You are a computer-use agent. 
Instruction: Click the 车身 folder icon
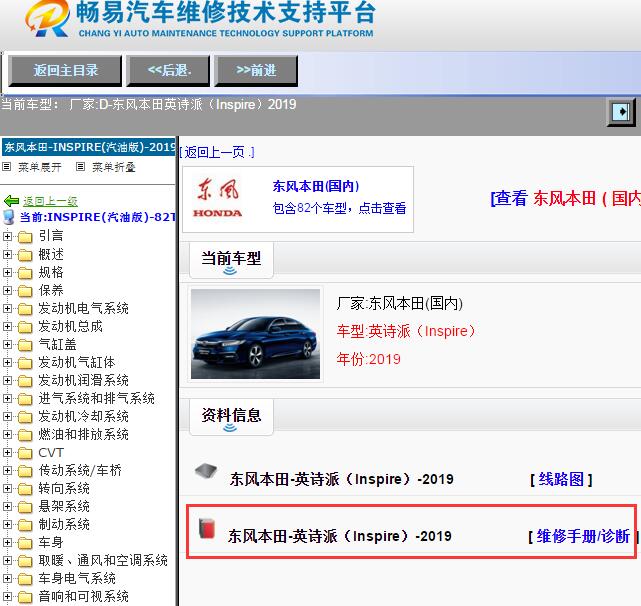(25, 543)
